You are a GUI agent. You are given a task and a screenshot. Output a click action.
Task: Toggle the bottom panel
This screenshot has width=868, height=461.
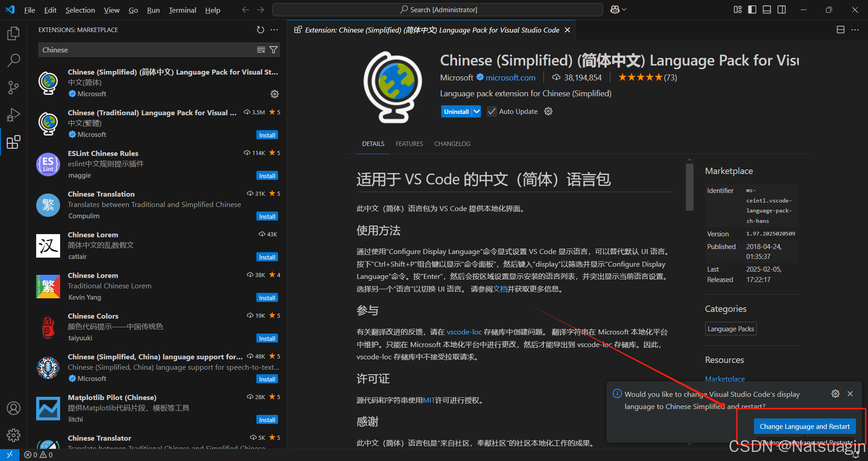(767, 9)
